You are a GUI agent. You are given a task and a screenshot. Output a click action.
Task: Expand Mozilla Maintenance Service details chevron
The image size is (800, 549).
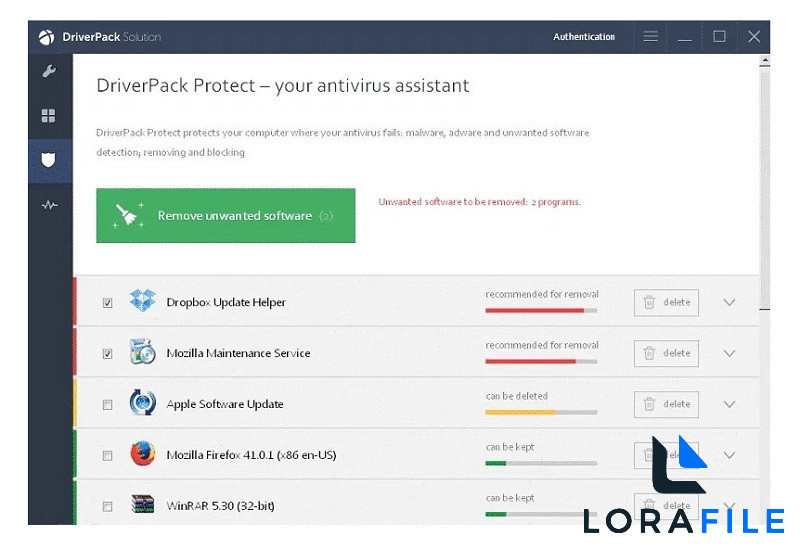[x=730, y=353]
